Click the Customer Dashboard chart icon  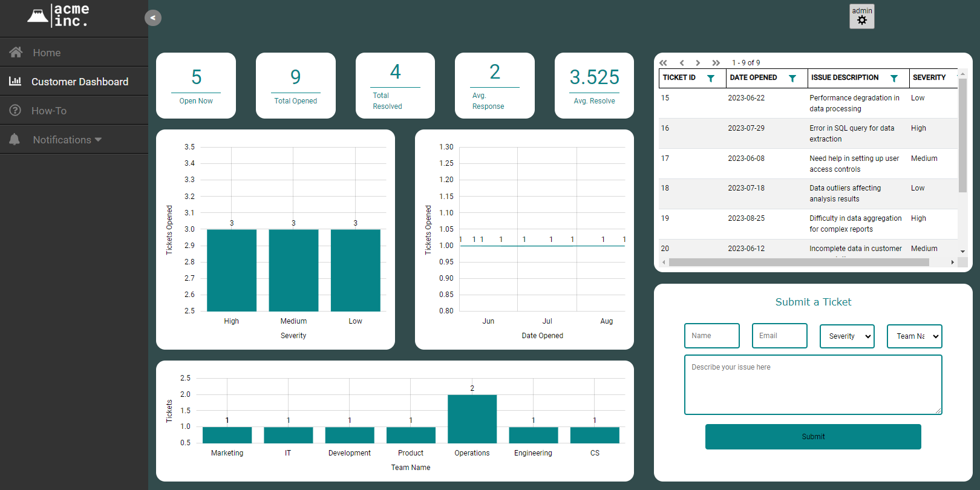click(x=15, y=81)
